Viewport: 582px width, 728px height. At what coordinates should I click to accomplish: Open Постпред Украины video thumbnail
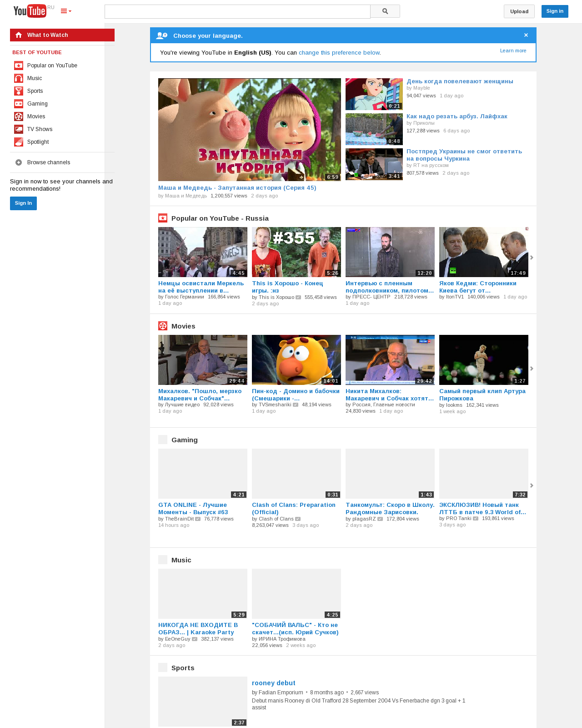(x=374, y=164)
